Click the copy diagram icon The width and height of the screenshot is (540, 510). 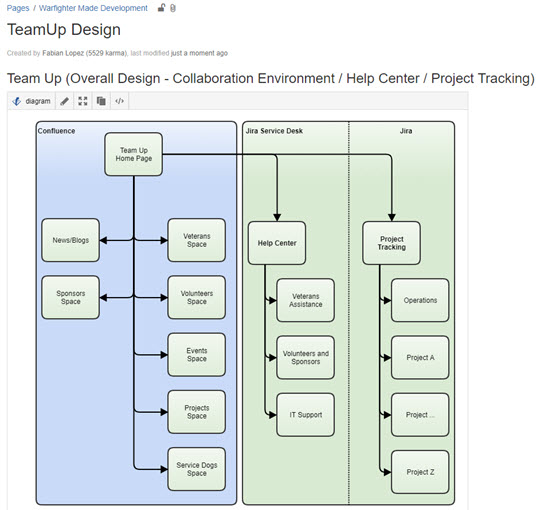[101, 101]
